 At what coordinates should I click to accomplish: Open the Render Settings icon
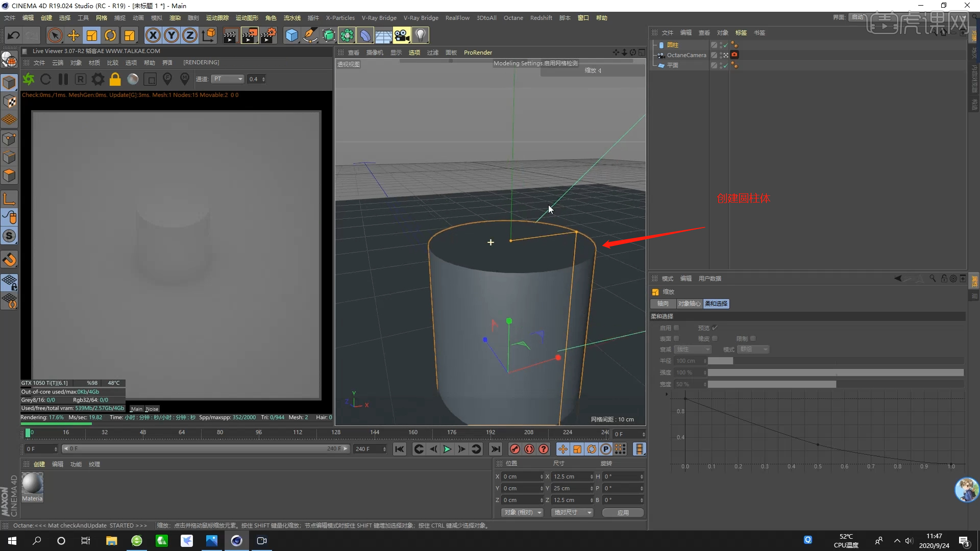268,35
